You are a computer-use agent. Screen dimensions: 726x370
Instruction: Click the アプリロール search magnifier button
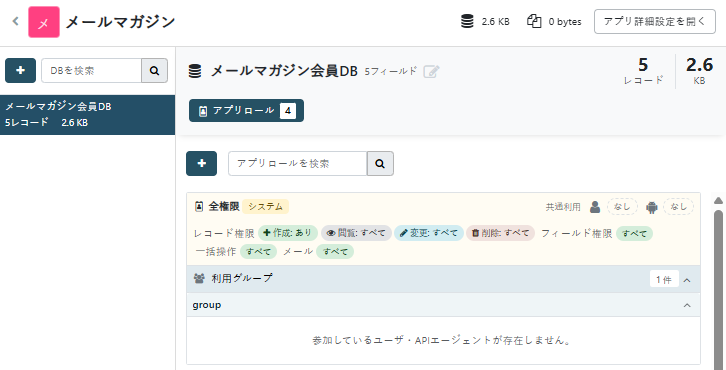[380, 163]
